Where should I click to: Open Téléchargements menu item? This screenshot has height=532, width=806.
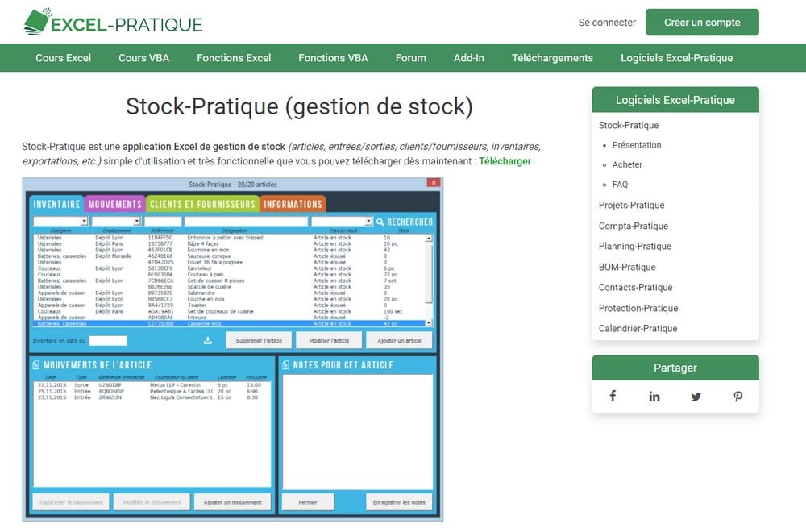tap(552, 58)
